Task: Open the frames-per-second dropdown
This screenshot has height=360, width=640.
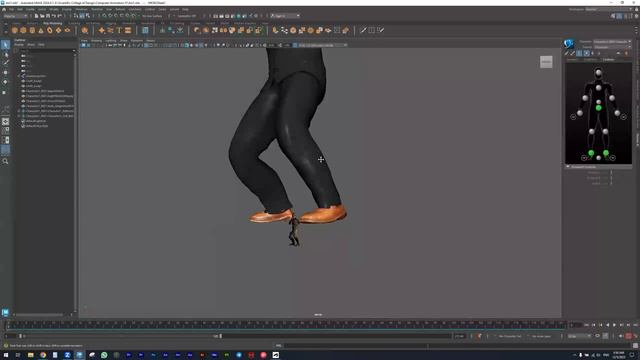Action: [579, 336]
